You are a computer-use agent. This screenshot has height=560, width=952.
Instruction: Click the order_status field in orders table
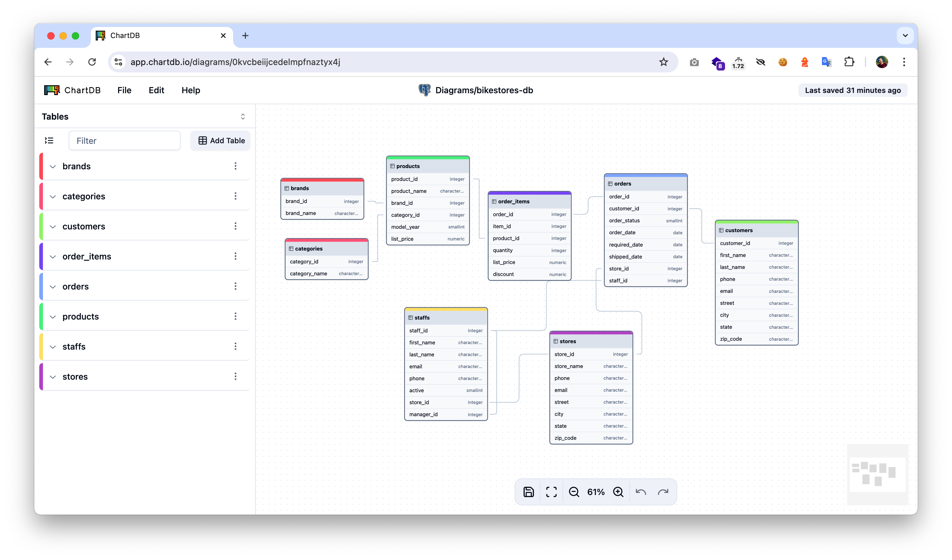646,220
